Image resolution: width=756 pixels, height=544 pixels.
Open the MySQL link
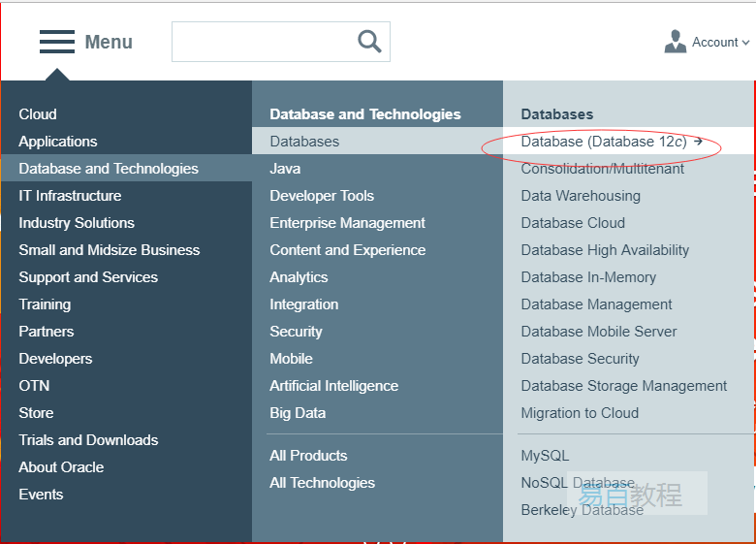pos(545,456)
